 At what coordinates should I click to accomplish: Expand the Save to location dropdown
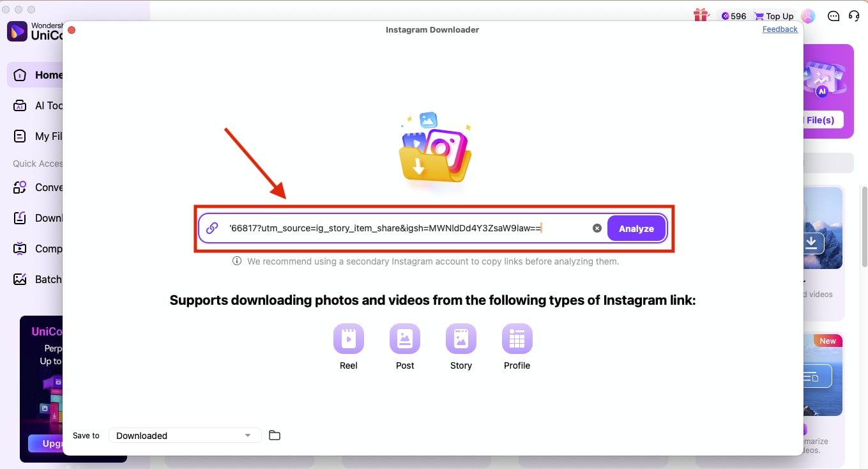point(184,435)
